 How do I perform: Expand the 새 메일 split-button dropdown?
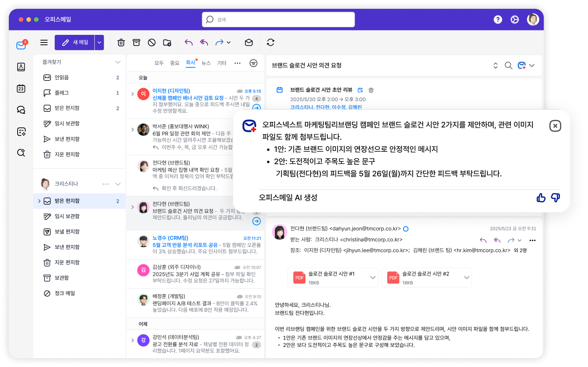click(98, 42)
